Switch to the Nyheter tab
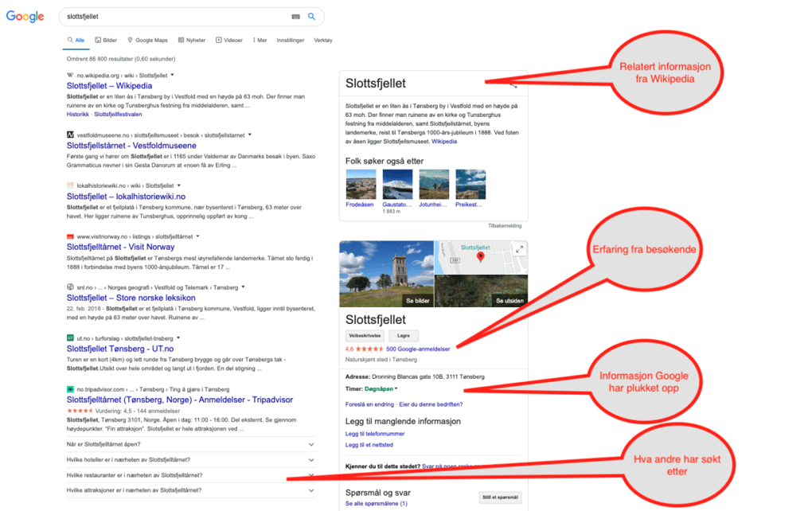This screenshot has width=812, height=511. 192,40
